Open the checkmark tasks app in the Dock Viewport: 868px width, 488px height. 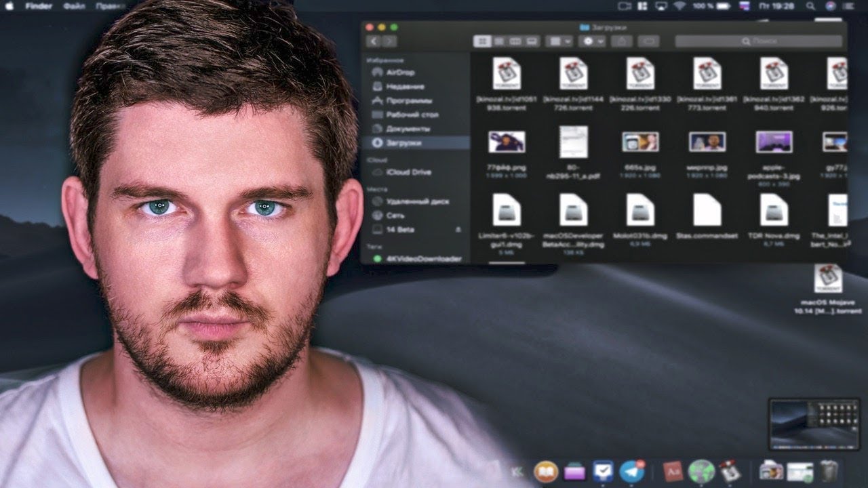pos(603,470)
